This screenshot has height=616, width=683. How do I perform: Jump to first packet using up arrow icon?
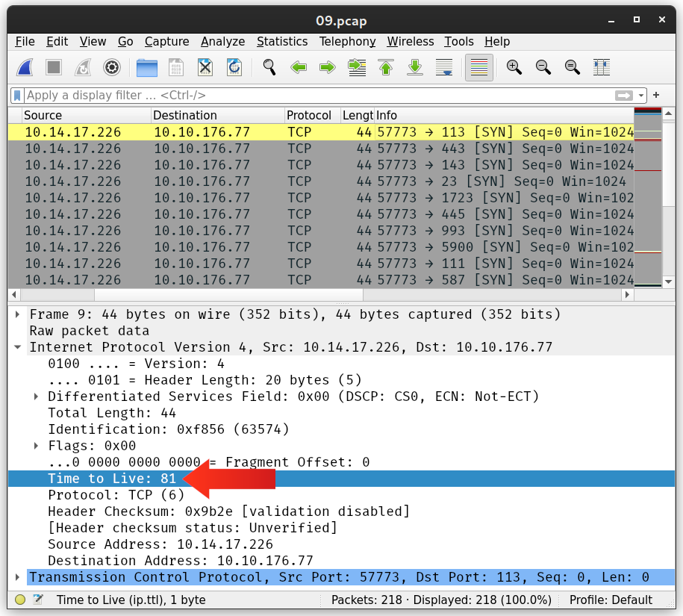[x=385, y=67]
